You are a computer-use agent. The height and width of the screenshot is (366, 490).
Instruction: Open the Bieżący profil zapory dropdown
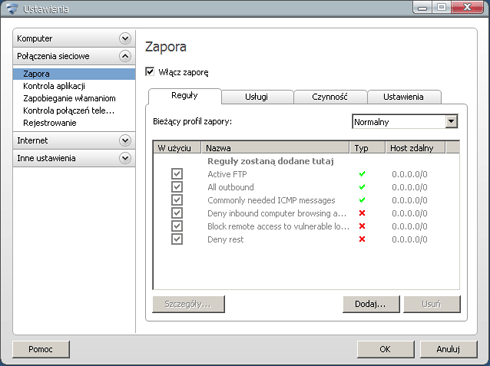click(451, 122)
